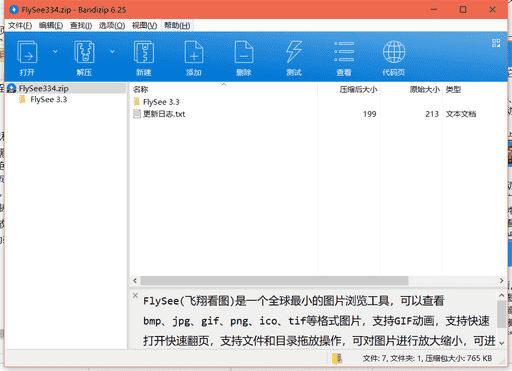Click the comment pane scroll-down arrow
Viewport: 512px width, 371px height.
[x=501, y=343]
